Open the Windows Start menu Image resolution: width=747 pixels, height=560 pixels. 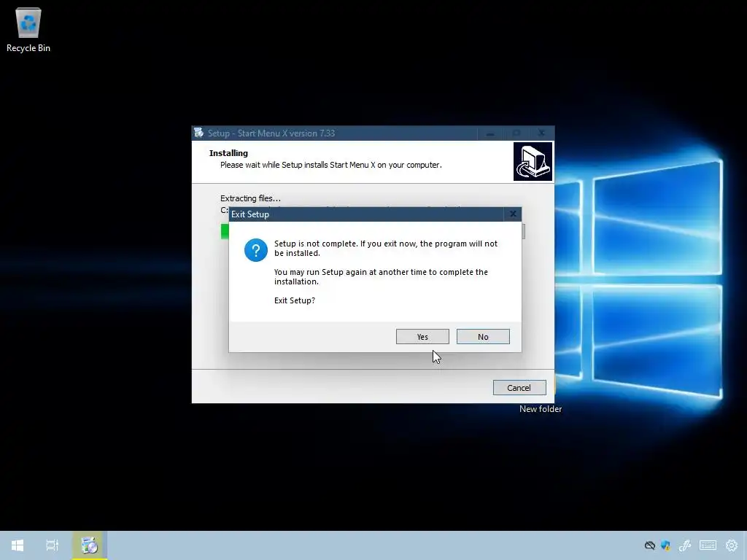click(x=18, y=545)
